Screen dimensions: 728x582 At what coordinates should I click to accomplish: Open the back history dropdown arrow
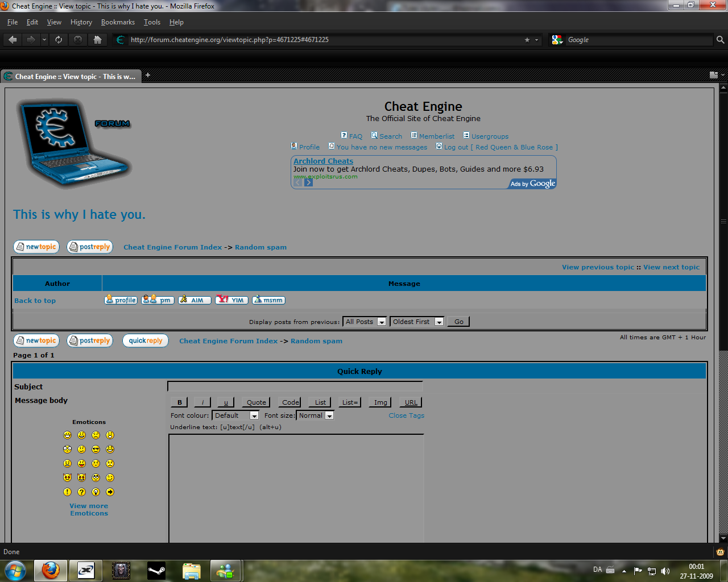(x=44, y=40)
